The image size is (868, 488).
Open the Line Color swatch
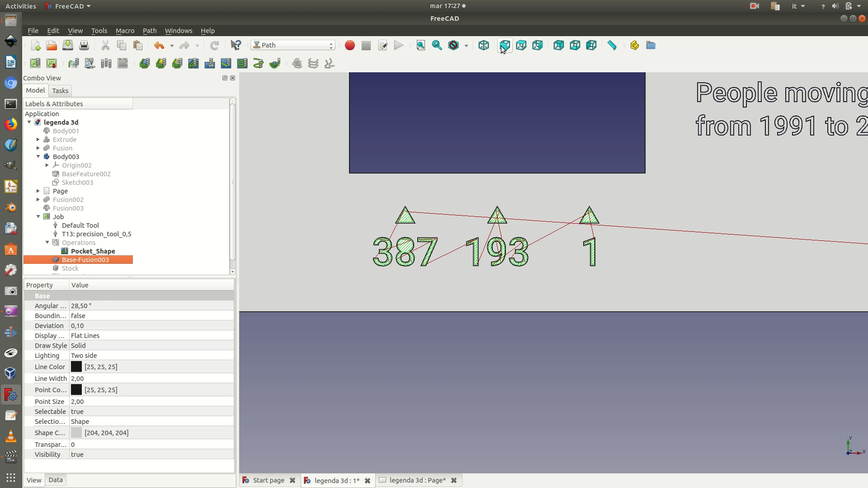click(76, 367)
